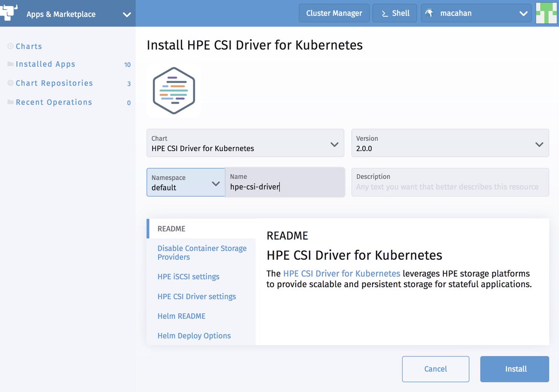Click the Recent Operations folder icon
559x392 pixels.
coord(10,102)
